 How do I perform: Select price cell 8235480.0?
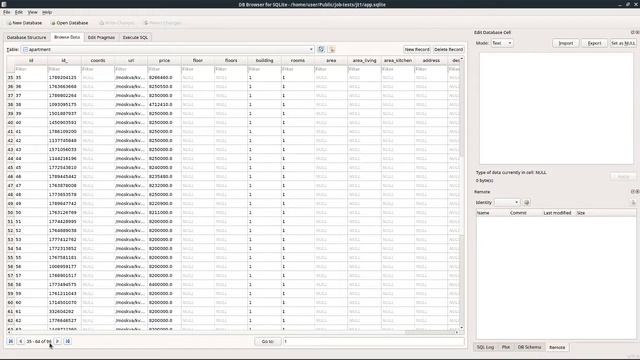(164, 177)
